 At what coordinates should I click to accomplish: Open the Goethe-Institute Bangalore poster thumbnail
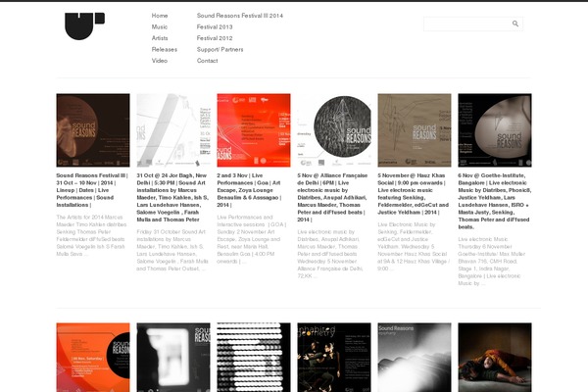[x=495, y=130]
